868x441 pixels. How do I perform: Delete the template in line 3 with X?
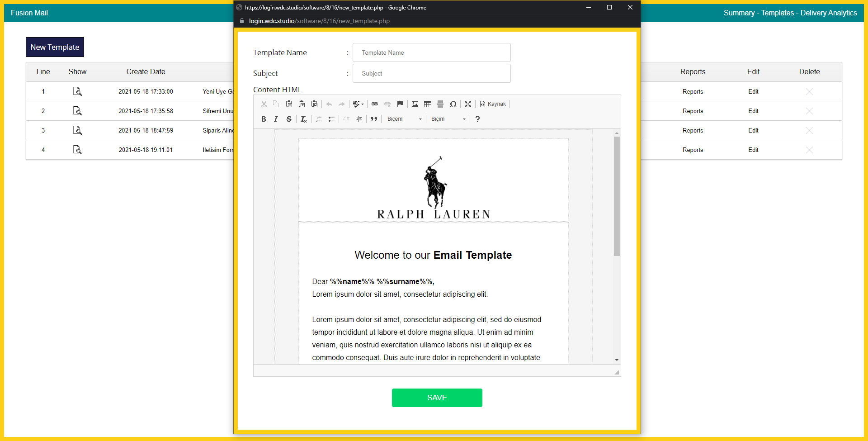coord(809,130)
